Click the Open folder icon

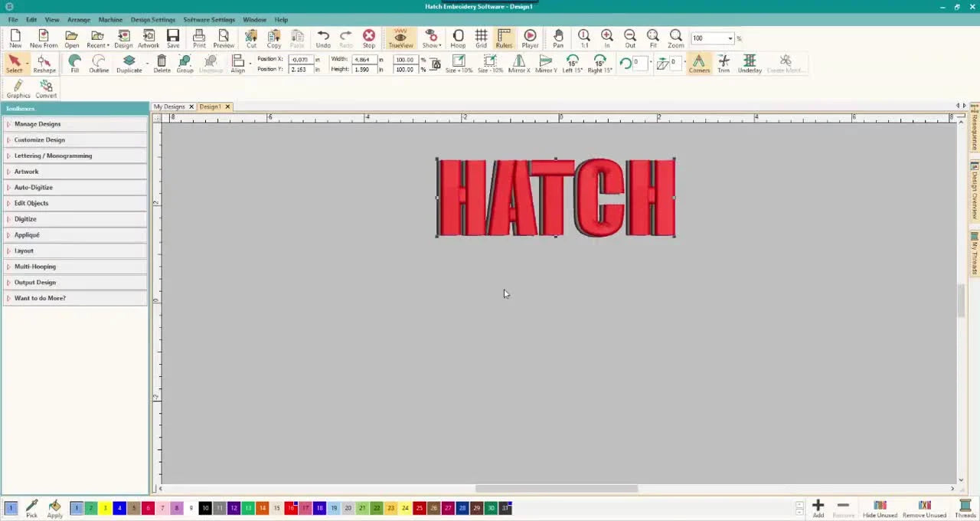71,38
